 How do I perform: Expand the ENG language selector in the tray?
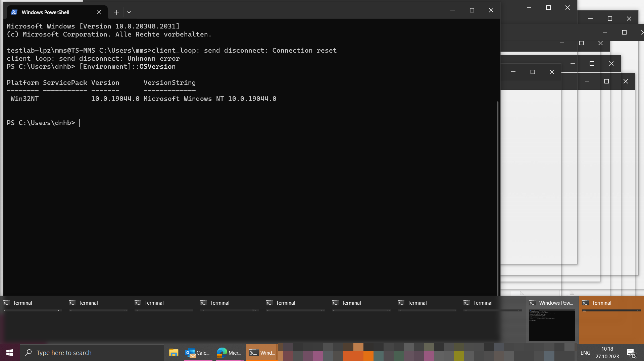585,352
